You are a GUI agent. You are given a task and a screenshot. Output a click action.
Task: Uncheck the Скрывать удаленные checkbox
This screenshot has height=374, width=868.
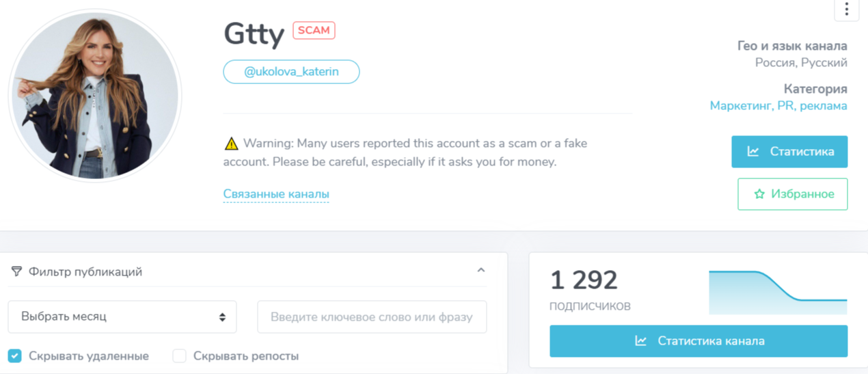click(x=15, y=356)
